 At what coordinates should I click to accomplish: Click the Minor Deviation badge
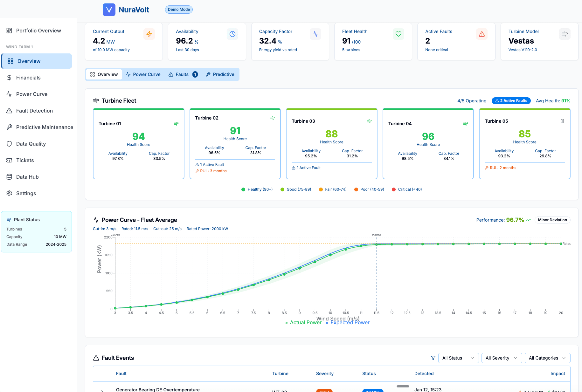coord(552,220)
